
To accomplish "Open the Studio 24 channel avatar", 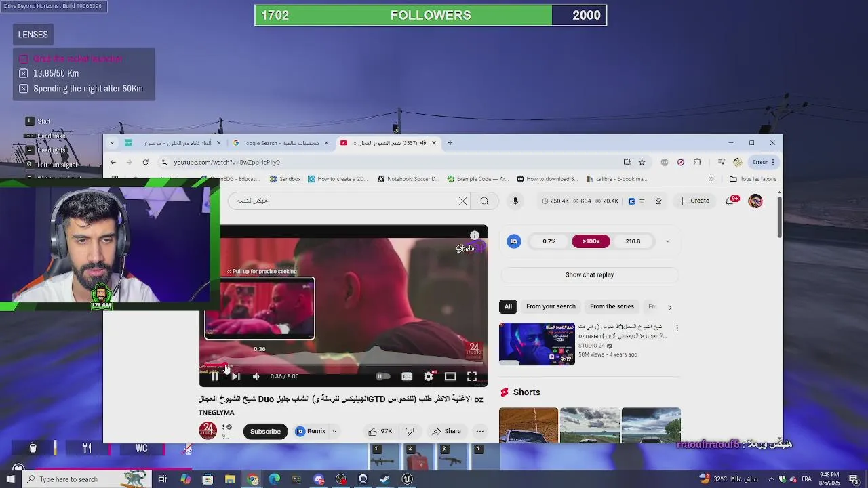I will [x=208, y=430].
